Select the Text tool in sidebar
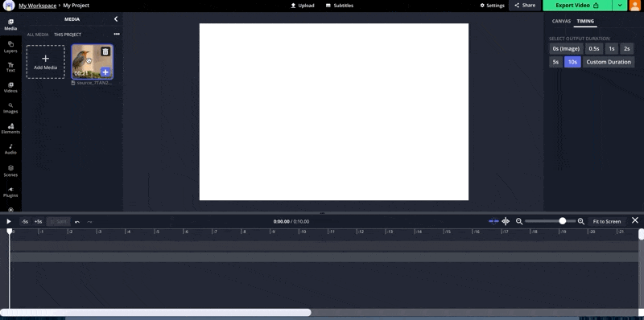Viewport: 644px width, 320px height. [x=10, y=68]
